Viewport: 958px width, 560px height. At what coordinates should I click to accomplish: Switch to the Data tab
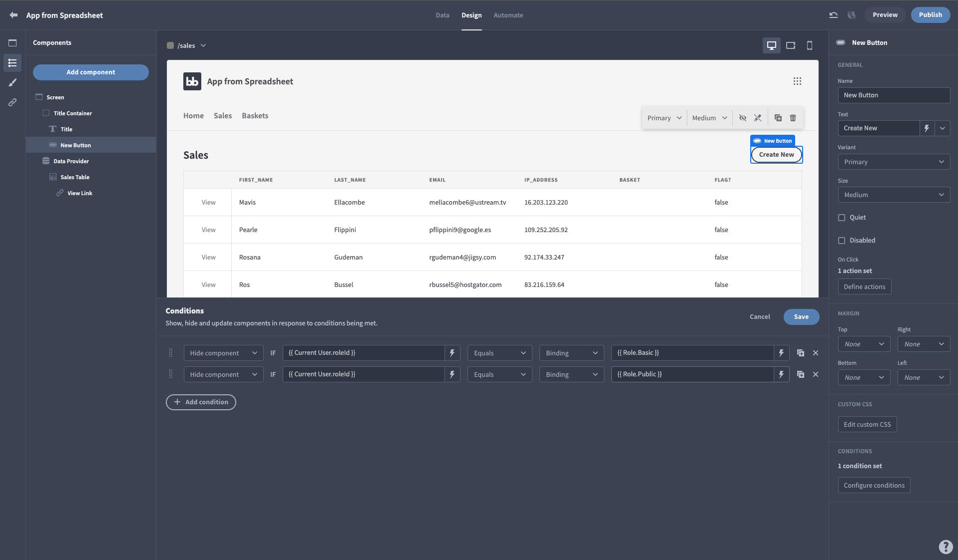pos(442,15)
